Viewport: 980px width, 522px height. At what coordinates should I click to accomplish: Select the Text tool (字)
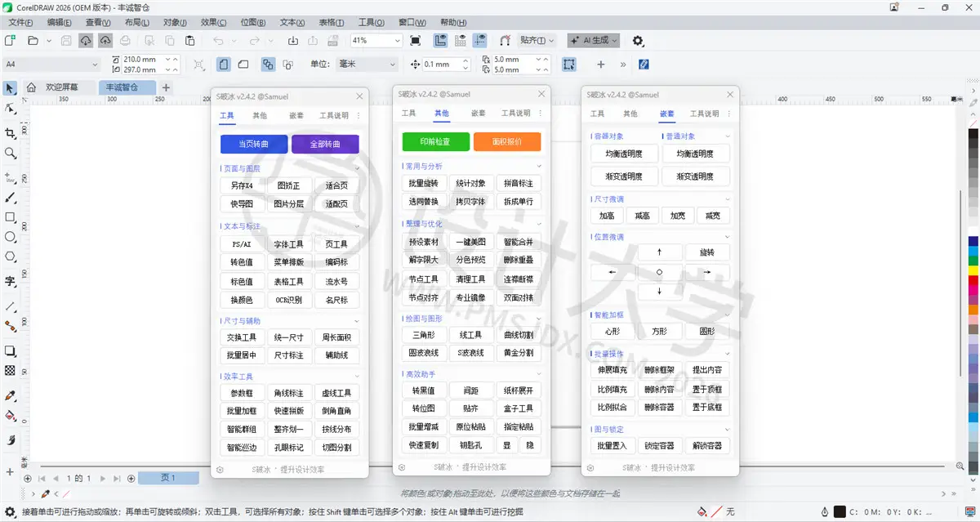coord(10,281)
